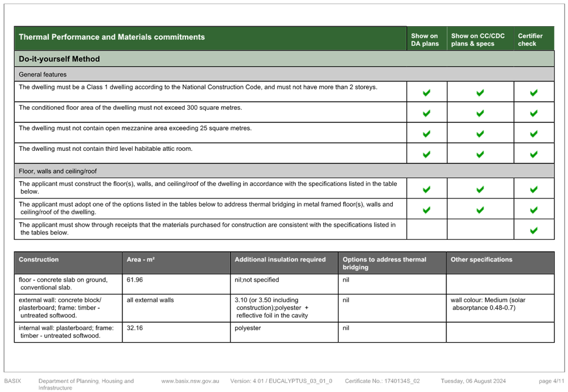Click the 'Thermal Performance and Materials commitments' heading

point(112,37)
